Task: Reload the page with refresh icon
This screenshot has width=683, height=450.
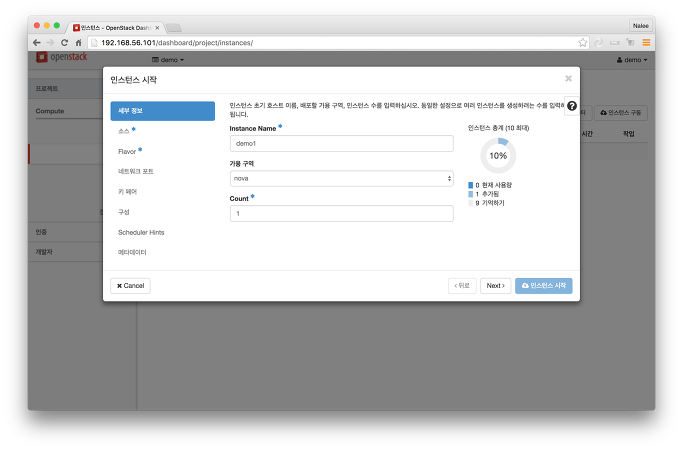Action: click(x=64, y=43)
